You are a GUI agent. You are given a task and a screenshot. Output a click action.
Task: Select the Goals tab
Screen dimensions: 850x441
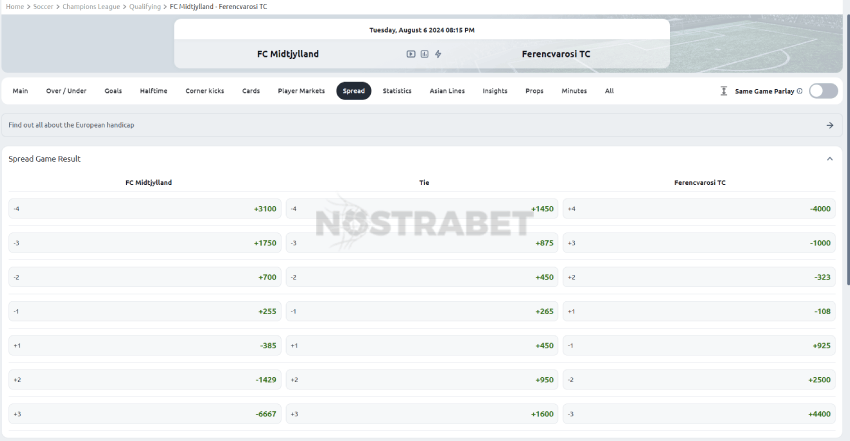113,91
